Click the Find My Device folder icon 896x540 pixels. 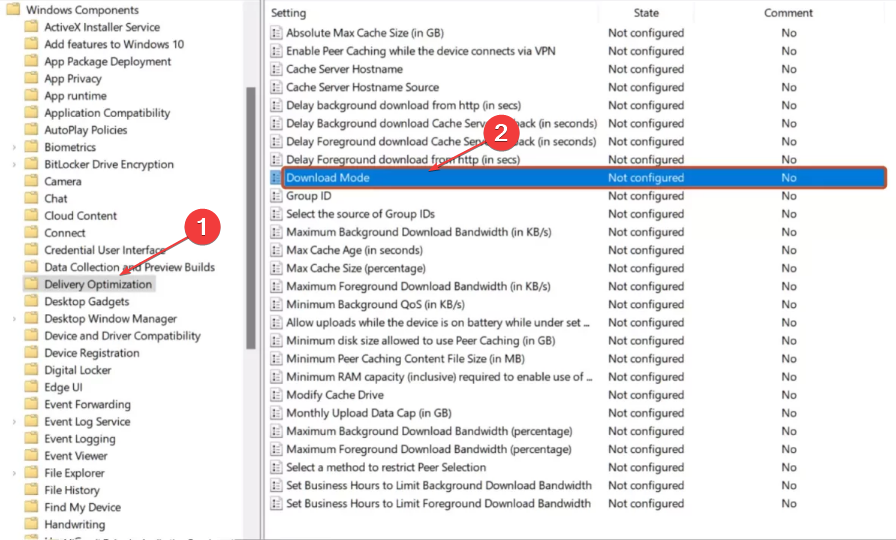click(x=31, y=507)
